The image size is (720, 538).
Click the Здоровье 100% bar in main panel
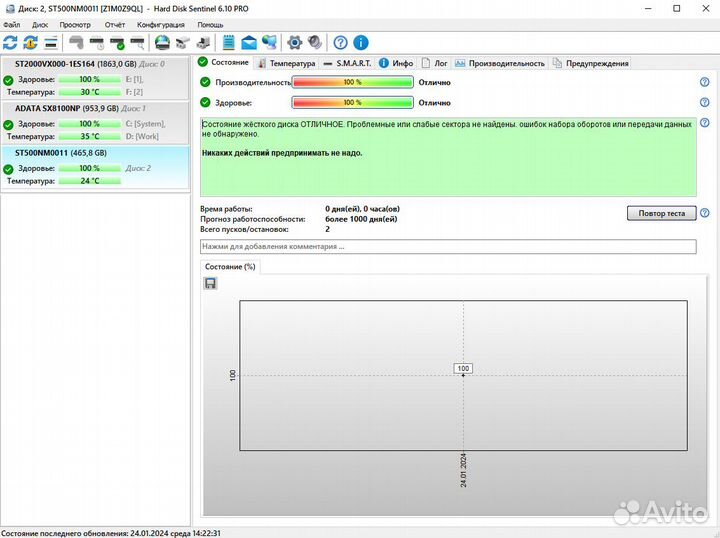(352, 102)
